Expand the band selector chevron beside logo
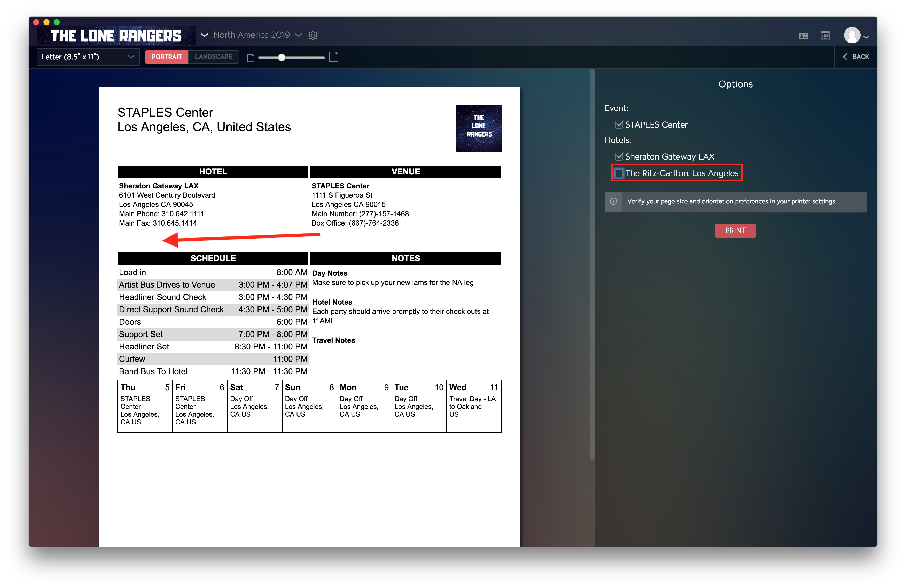Image resolution: width=906 pixels, height=588 pixels. click(x=205, y=35)
